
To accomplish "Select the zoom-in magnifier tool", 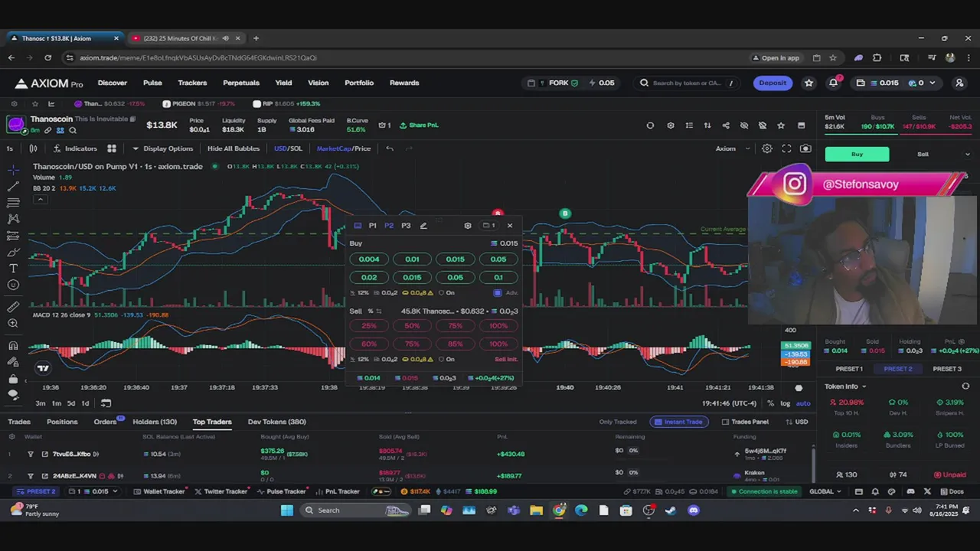I will 13,324.
